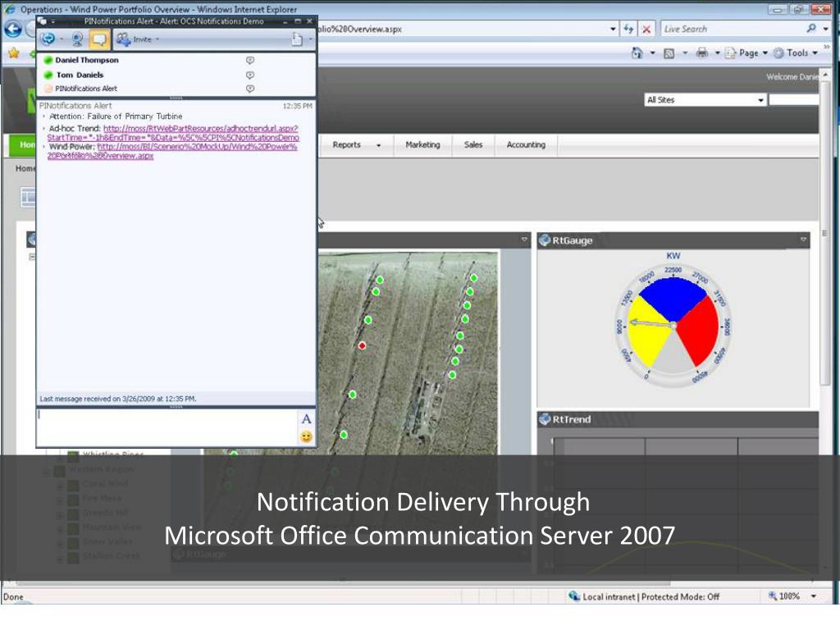Open the emoticon smiley picker
This screenshot has width=840, height=630.
307,436
